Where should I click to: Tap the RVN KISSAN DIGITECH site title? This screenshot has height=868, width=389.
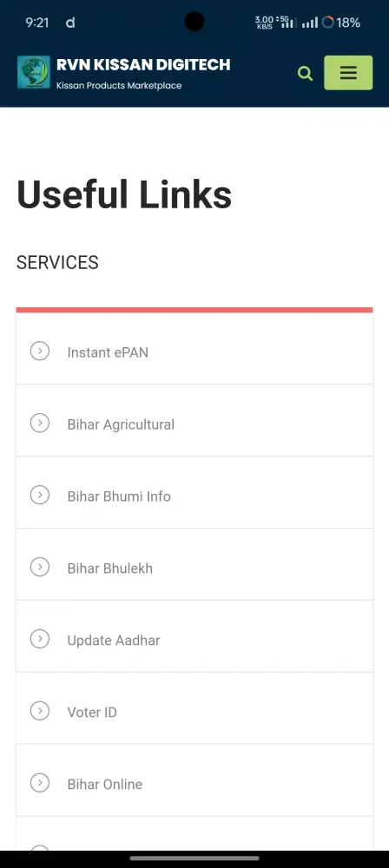[x=143, y=65]
